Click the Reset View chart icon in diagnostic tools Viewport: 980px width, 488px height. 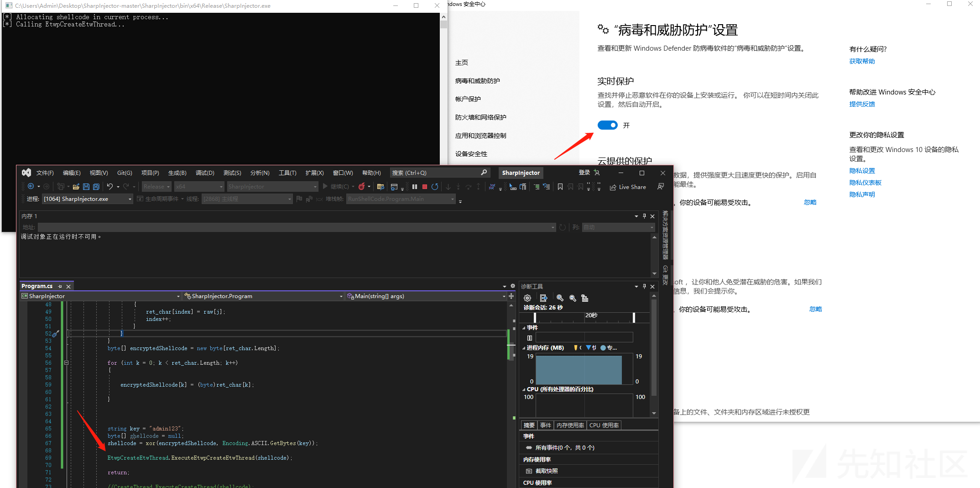[x=585, y=298]
